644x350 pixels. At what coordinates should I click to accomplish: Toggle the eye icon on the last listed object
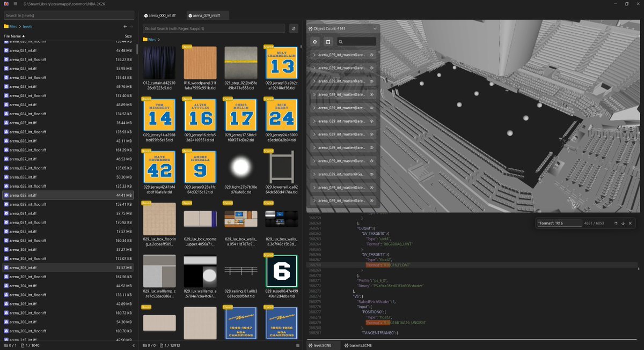point(371,200)
